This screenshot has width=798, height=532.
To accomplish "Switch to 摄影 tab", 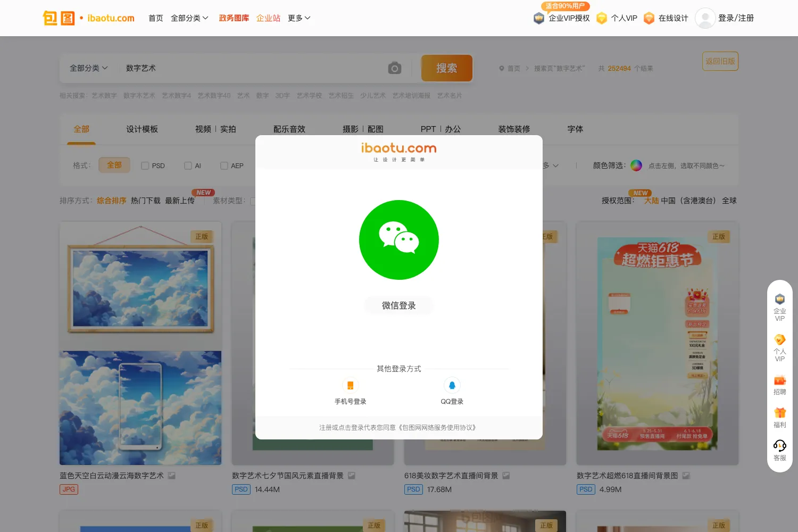I will [351, 129].
